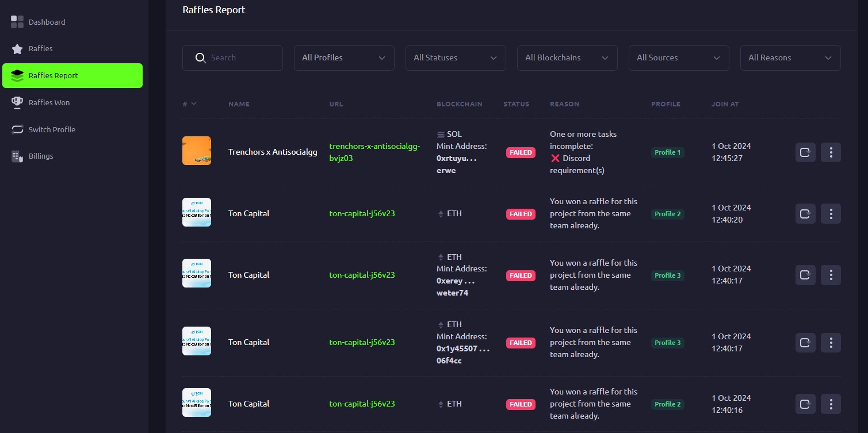Sort the table by the # column chevron
The image size is (868, 433).
[193, 104]
